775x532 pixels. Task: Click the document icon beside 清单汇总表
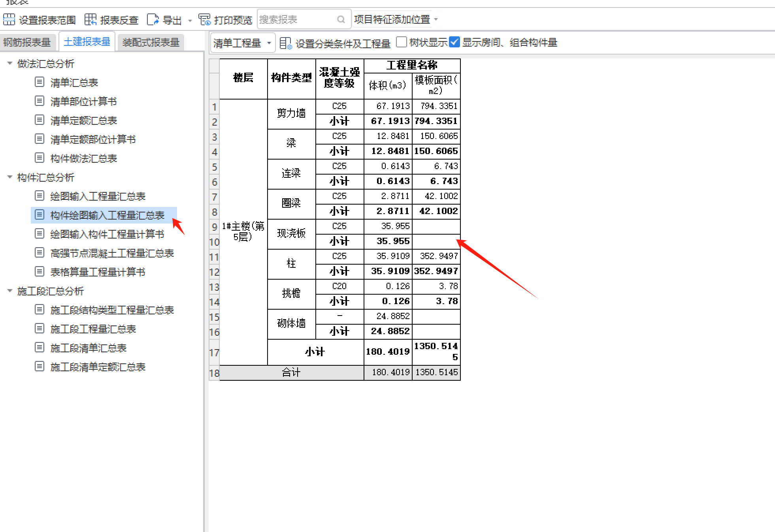click(x=40, y=82)
